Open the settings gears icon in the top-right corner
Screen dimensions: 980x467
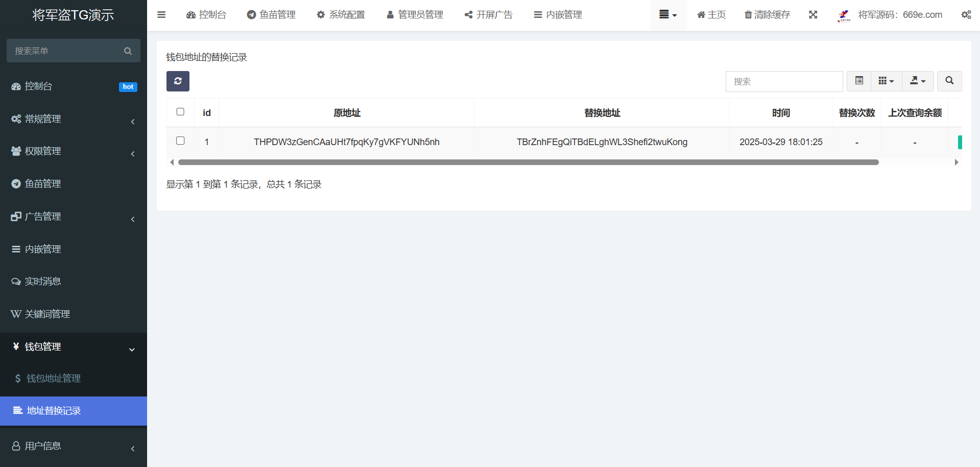click(x=966, y=15)
